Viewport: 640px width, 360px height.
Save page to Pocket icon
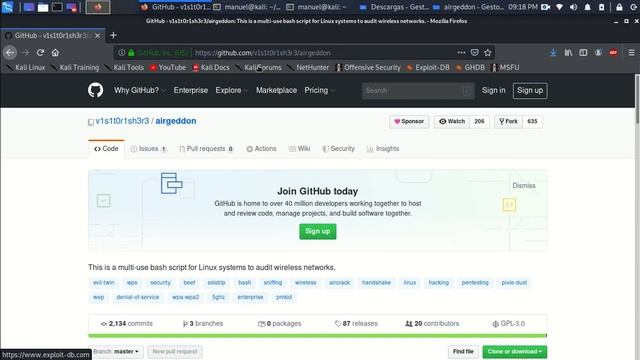[474, 53]
